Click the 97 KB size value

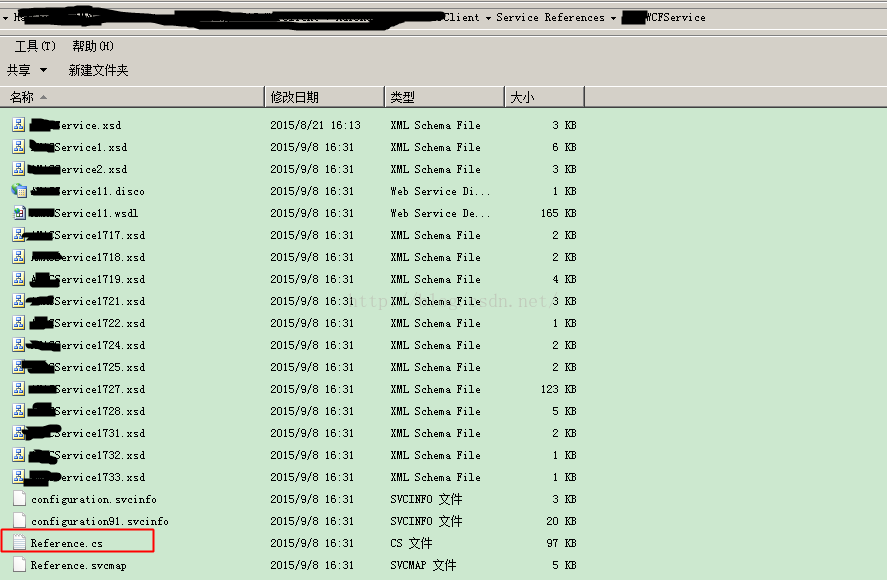(x=561, y=543)
